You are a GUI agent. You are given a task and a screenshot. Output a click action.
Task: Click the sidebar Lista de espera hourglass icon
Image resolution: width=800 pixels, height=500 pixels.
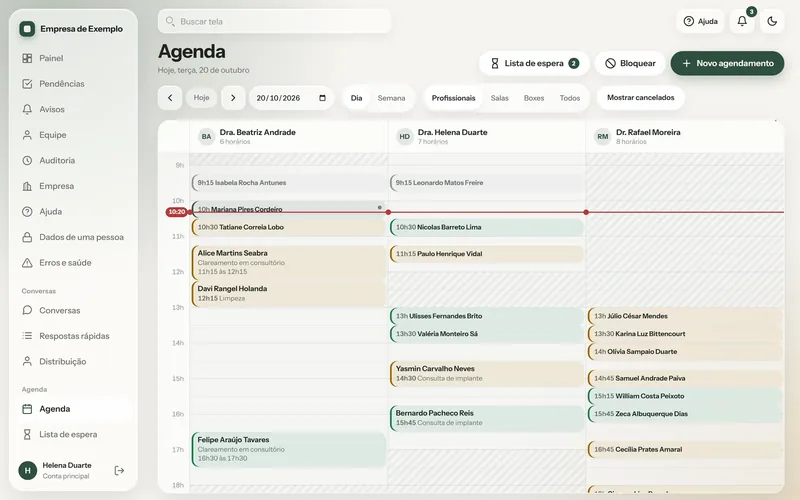click(x=27, y=434)
